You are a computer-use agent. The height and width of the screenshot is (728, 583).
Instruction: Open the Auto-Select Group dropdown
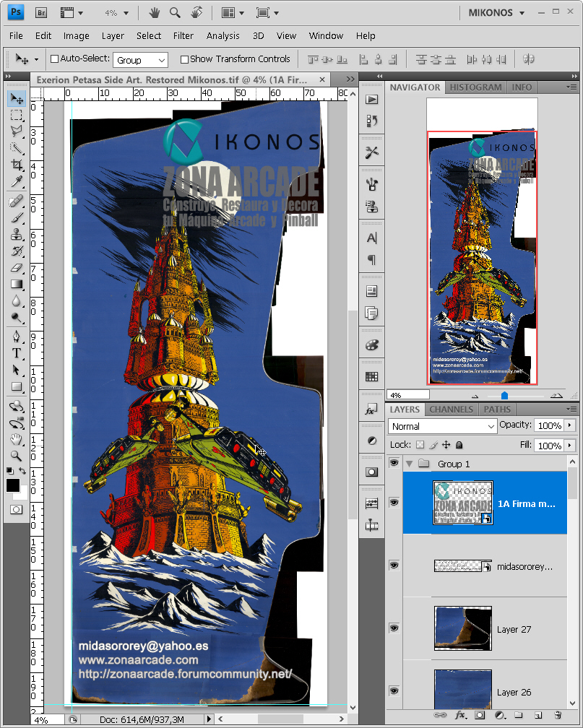pos(141,60)
